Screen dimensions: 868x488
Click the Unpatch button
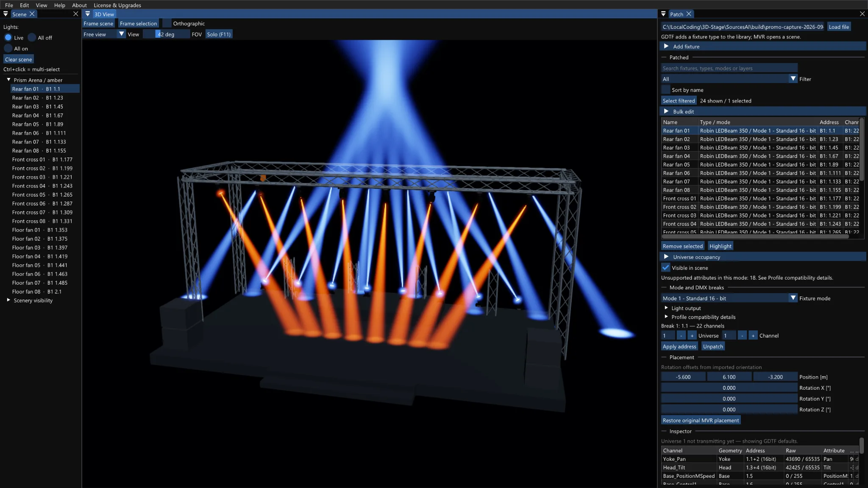click(713, 347)
